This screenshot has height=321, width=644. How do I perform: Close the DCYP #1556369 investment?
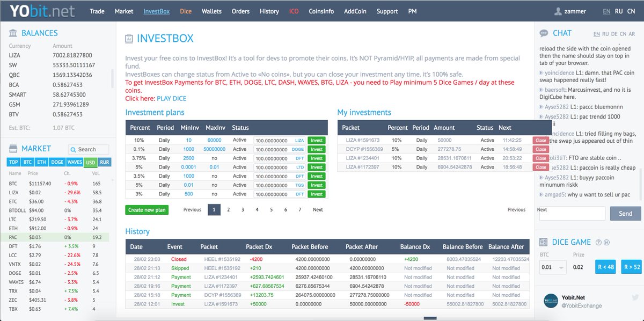pyautogui.click(x=540, y=149)
